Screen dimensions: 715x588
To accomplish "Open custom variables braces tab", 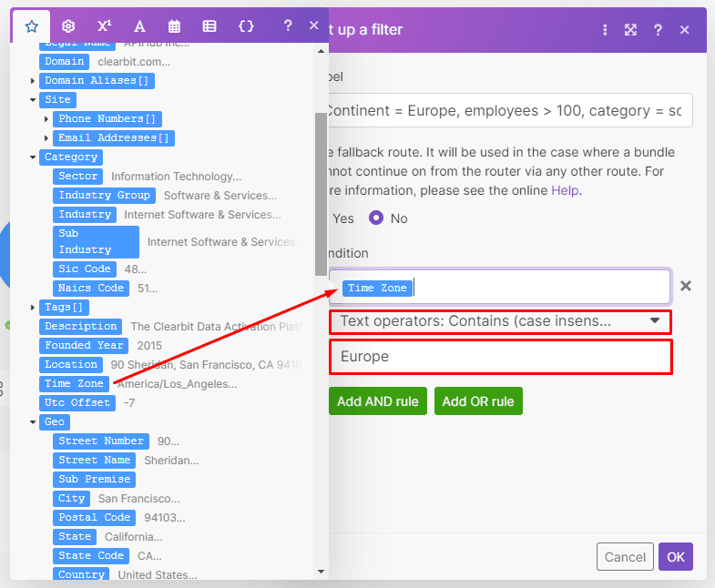I will (246, 26).
